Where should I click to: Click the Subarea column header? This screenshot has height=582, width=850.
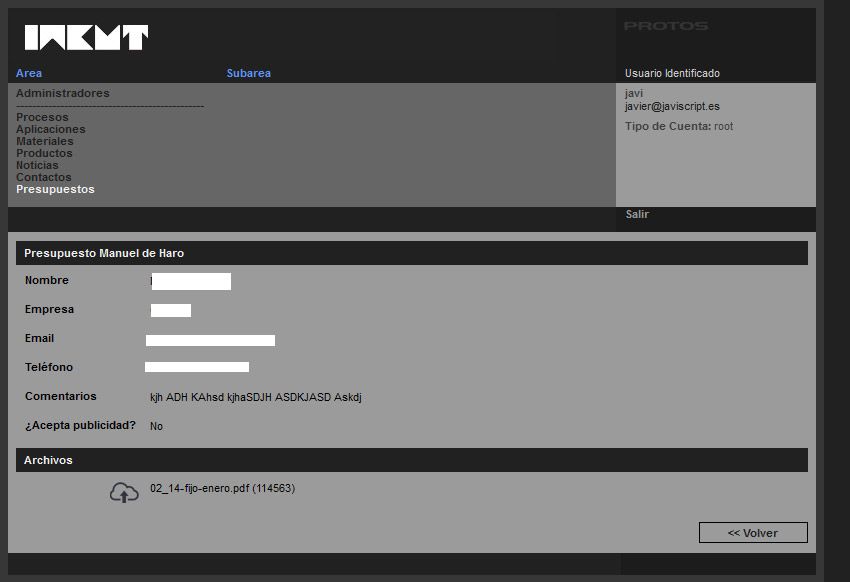pos(248,73)
